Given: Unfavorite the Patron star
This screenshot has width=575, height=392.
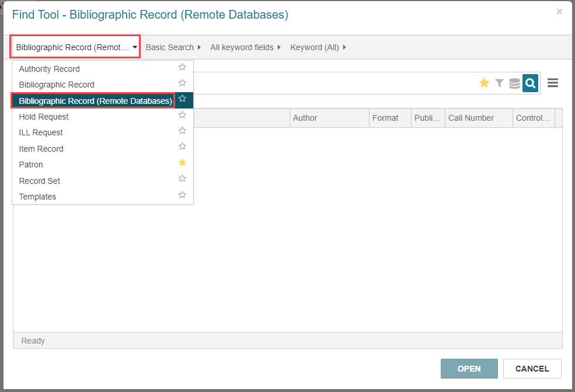Looking at the screenshot, I should click(x=182, y=163).
